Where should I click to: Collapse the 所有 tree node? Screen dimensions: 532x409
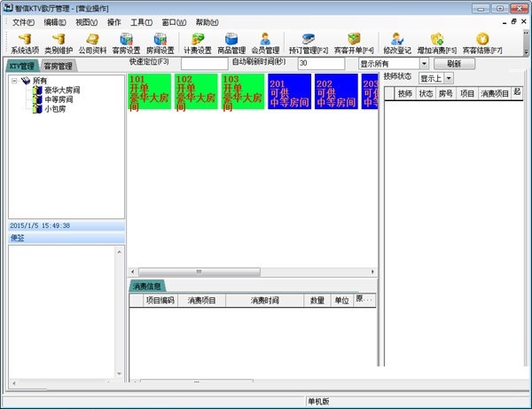(x=14, y=81)
